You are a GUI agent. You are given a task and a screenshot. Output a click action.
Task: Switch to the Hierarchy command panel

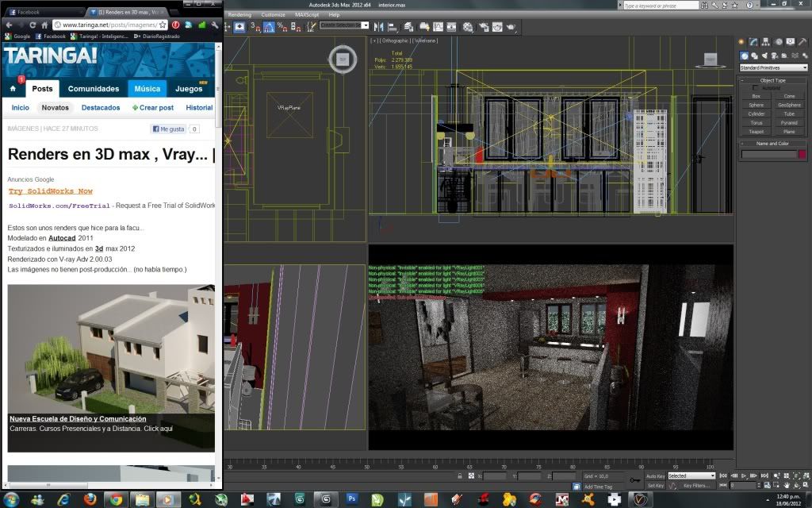[766, 41]
